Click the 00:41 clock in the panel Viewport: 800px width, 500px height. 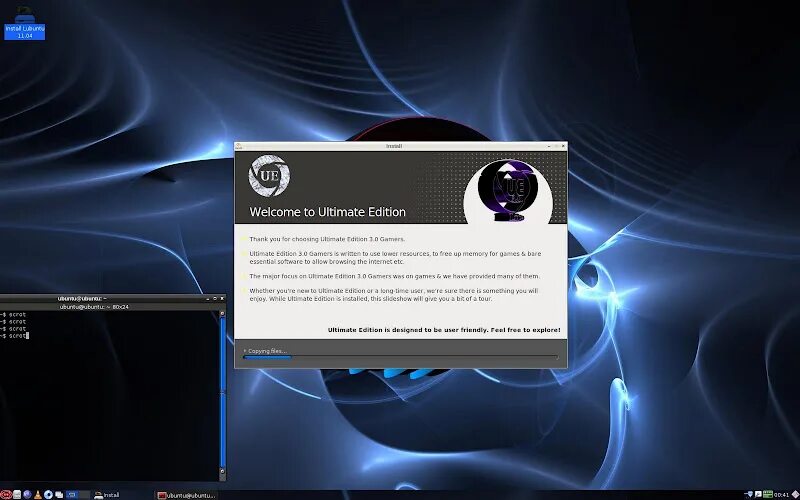coord(781,495)
